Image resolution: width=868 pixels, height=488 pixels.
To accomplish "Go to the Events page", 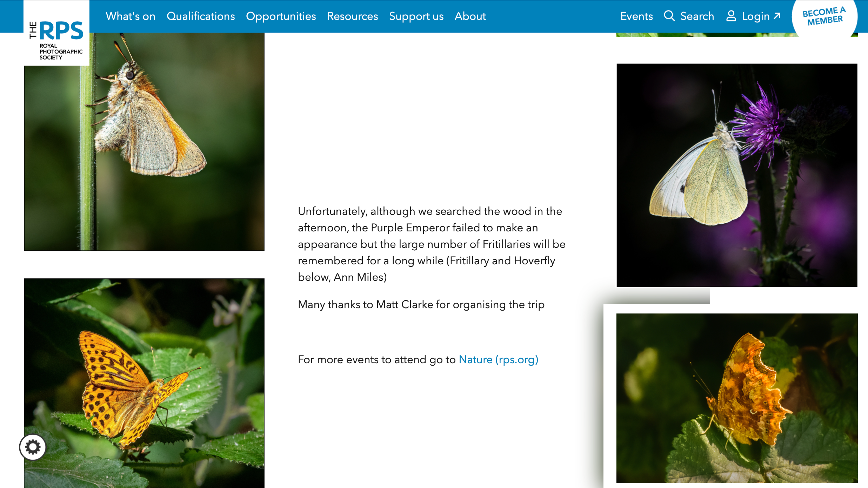I will (x=636, y=16).
